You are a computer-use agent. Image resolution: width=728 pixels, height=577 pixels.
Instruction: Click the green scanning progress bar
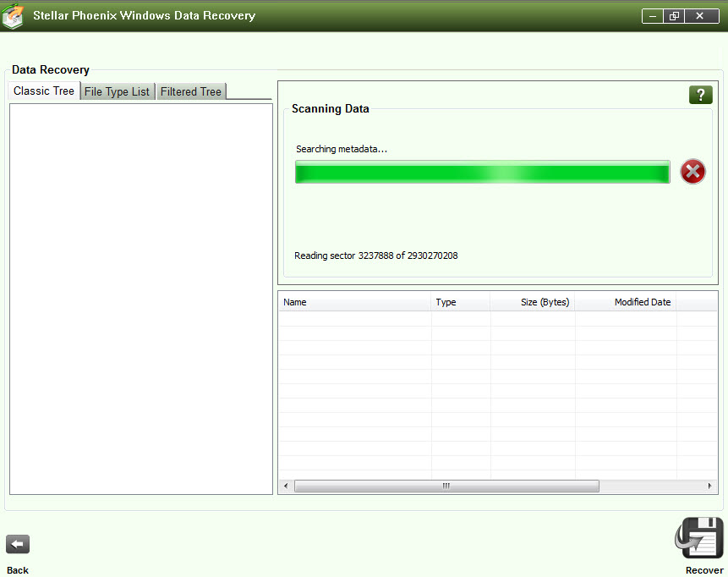(x=483, y=172)
